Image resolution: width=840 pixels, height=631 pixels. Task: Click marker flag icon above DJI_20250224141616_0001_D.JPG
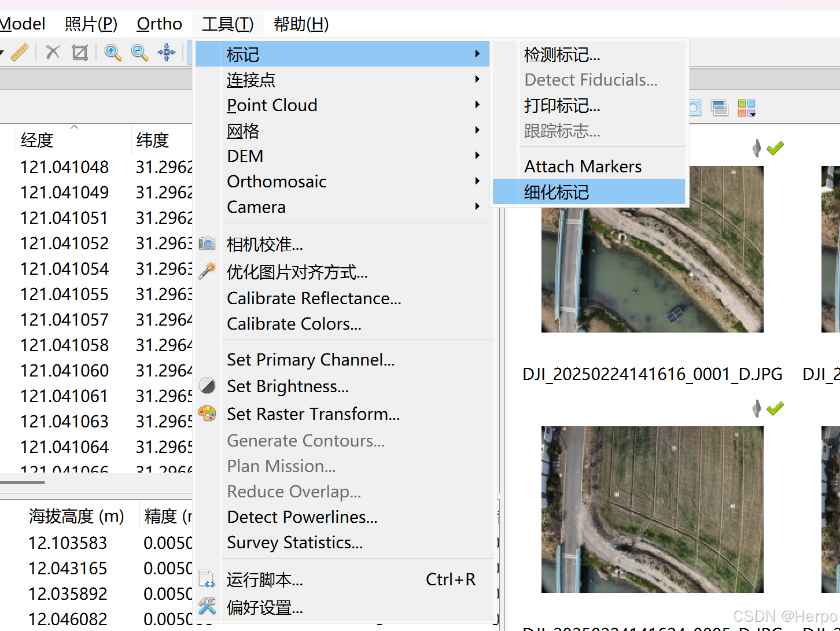pyautogui.click(x=756, y=148)
